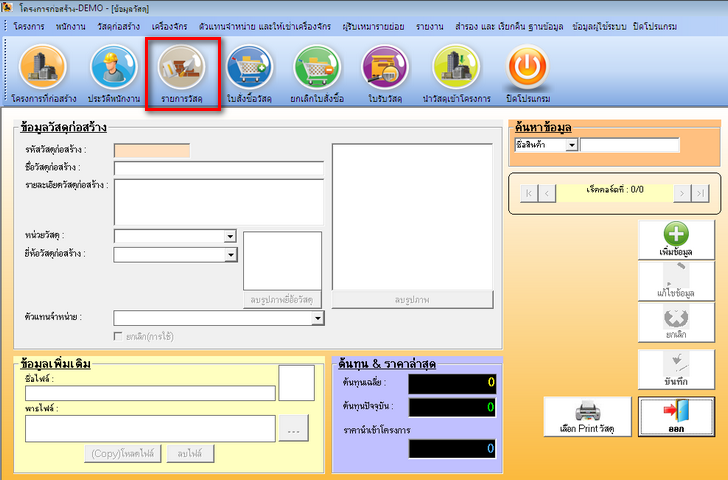This screenshot has width=728, height=480.
Task: Click the browse file ellipsis button
Action: point(293,428)
